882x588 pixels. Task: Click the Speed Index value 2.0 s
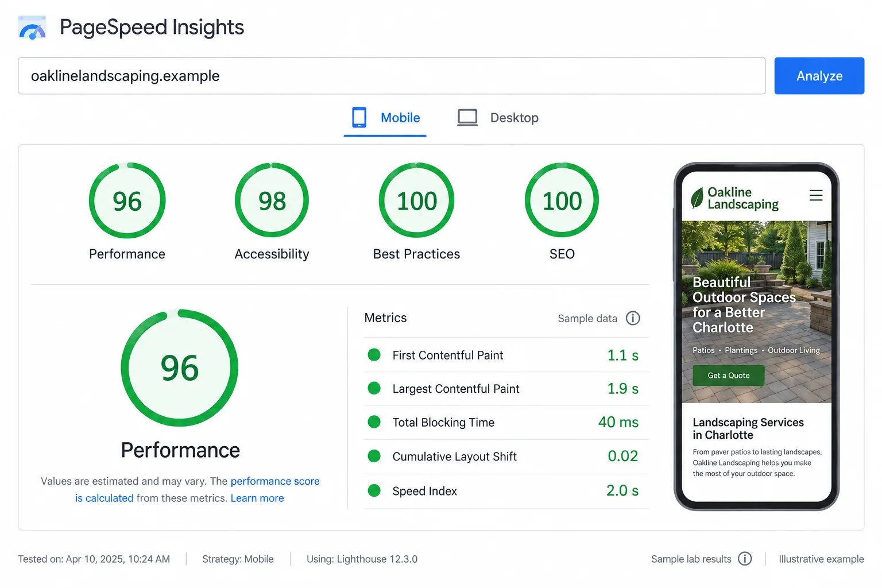(622, 491)
